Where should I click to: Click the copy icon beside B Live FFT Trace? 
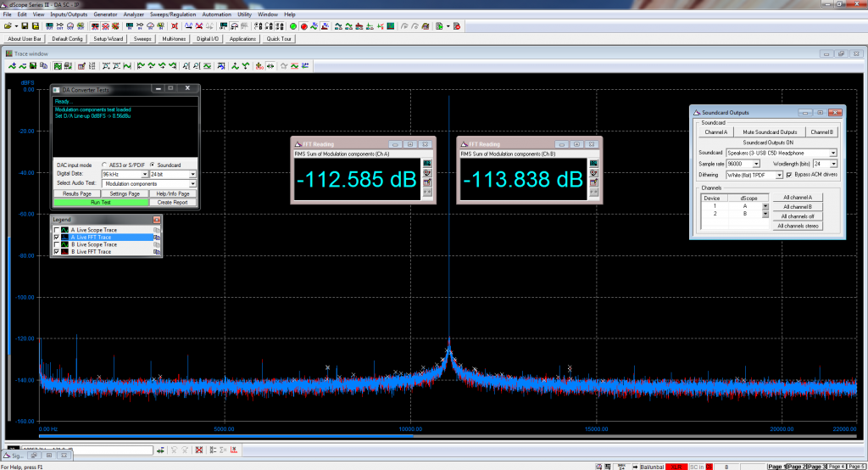point(157,252)
